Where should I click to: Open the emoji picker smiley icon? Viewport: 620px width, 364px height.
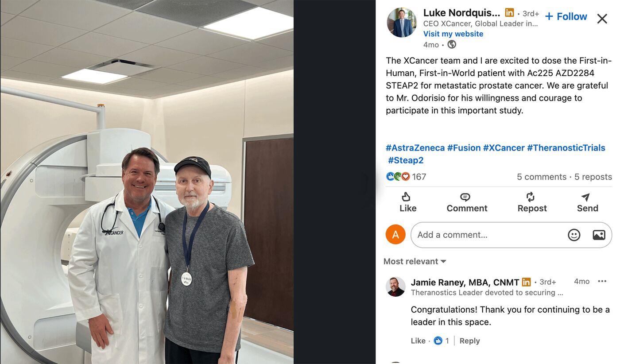click(x=574, y=235)
